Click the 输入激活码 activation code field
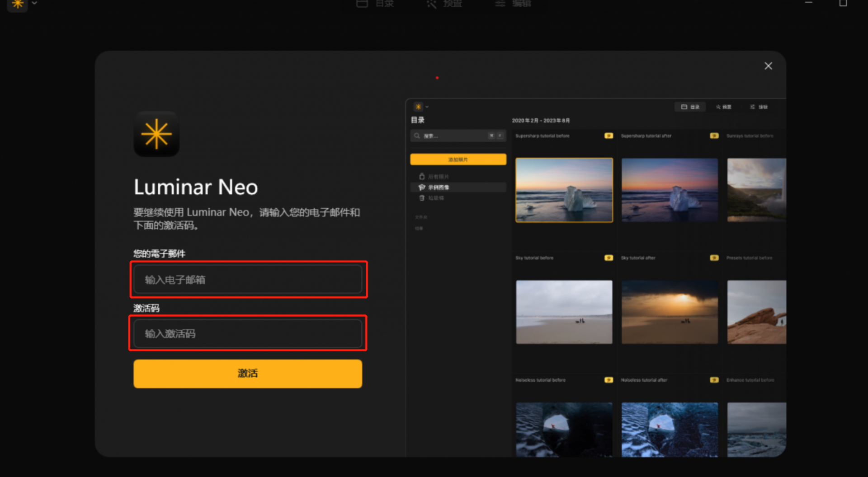 [x=248, y=333]
